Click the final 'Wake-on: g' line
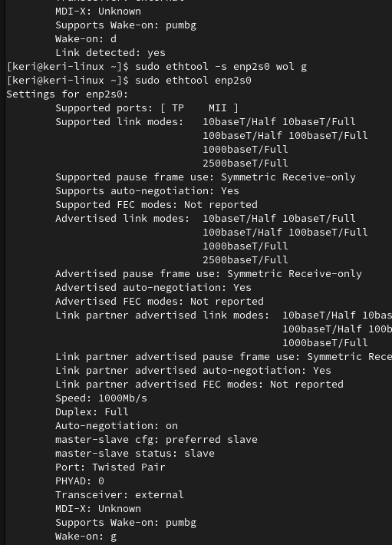Image resolution: width=392 pixels, height=545 pixels. point(86,537)
